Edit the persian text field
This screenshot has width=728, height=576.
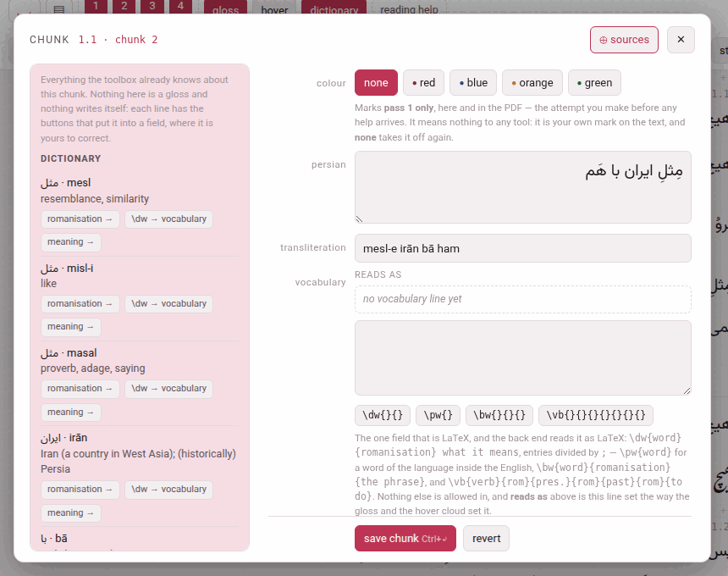pyautogui.click(x=523, y=187)
